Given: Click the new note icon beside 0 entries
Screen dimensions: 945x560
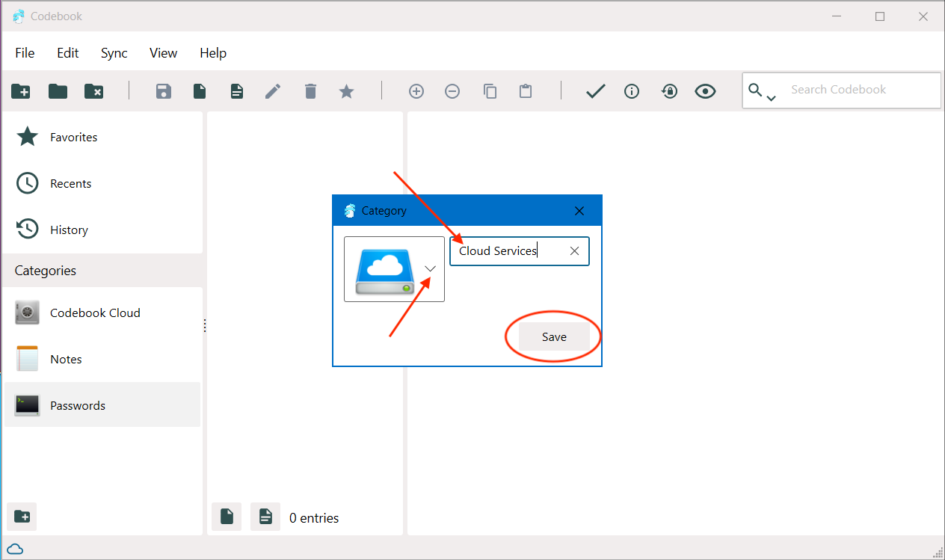Looking at the screenshot, I should click(x=265, y=517).
